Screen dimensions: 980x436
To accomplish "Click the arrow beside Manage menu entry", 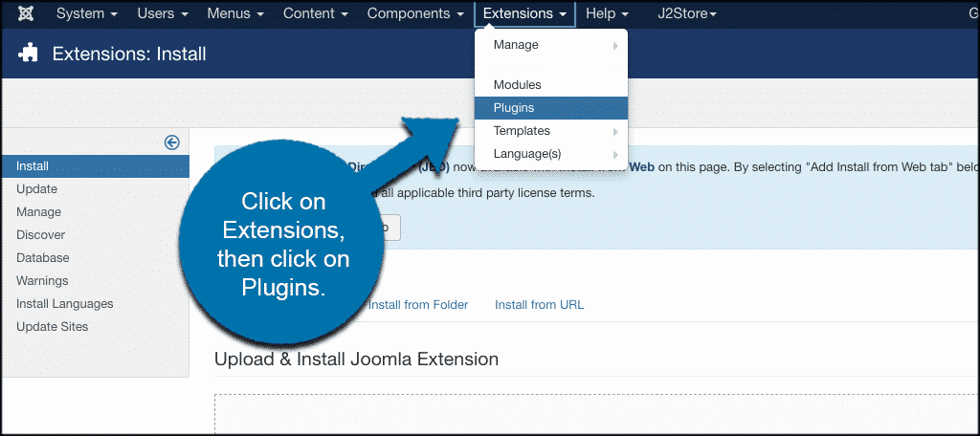I will 615,46.
